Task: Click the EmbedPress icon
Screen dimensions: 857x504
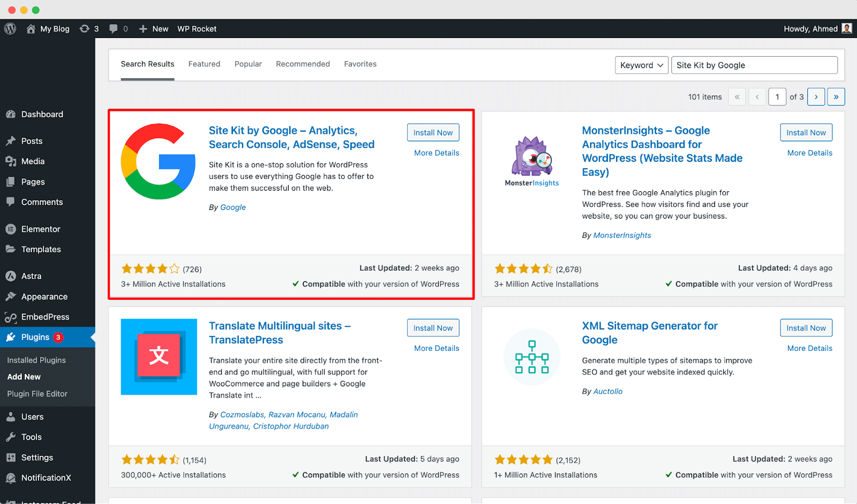Action: tap(11, 317)
